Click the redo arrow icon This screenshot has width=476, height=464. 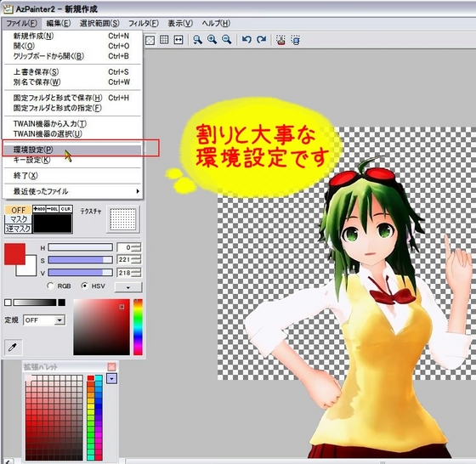pyautogui.click(x=261, y=40)
